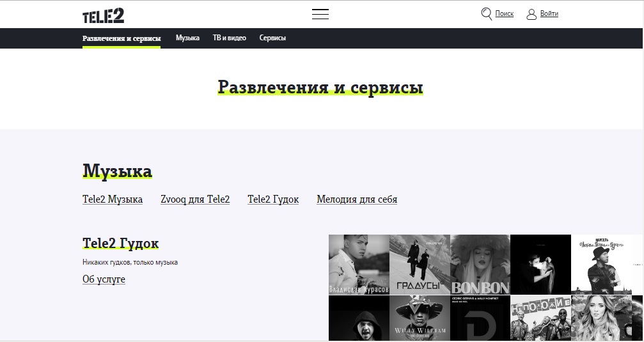Click the magnifying glass search icon

[487, 13]
